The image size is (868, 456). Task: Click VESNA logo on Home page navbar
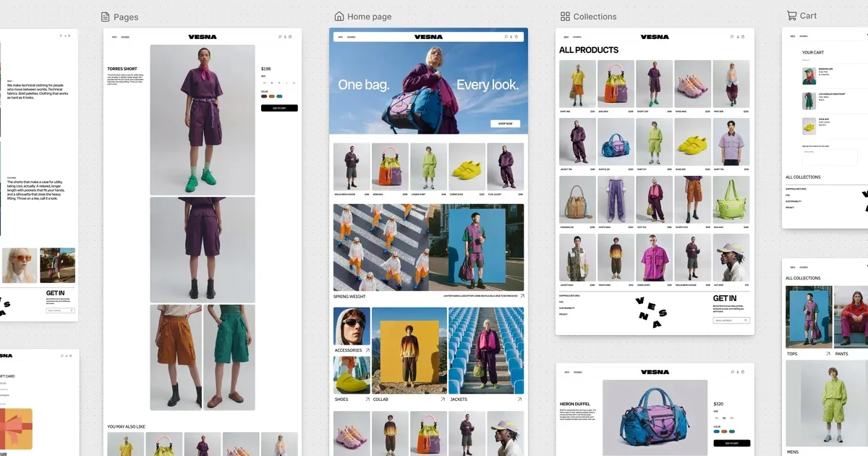pyautogui.click(x=428, y=37)
